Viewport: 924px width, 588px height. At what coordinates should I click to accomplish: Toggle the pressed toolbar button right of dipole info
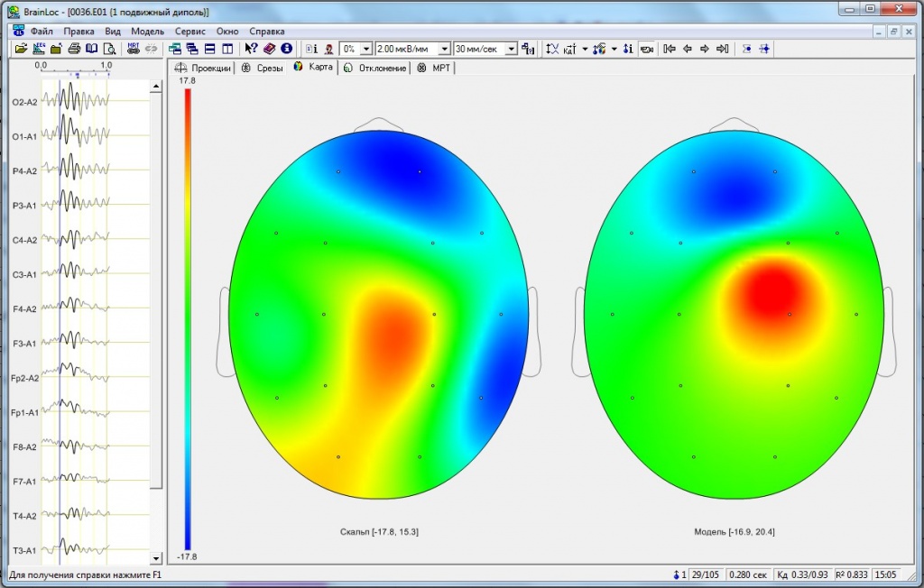pyautogui.click(x=646, y=49)
